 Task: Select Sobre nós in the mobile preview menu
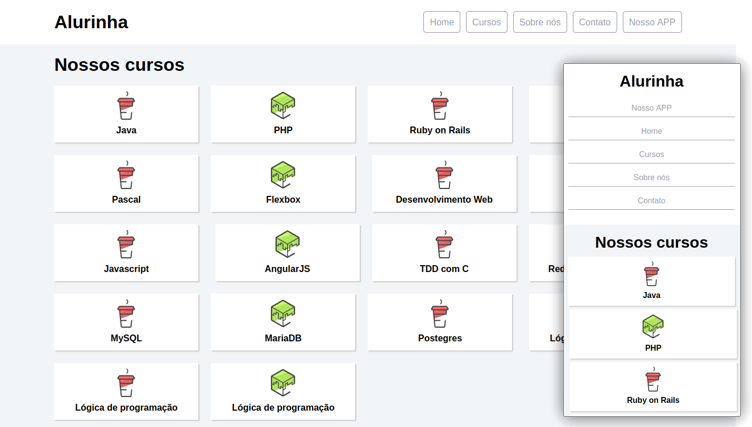651,177
